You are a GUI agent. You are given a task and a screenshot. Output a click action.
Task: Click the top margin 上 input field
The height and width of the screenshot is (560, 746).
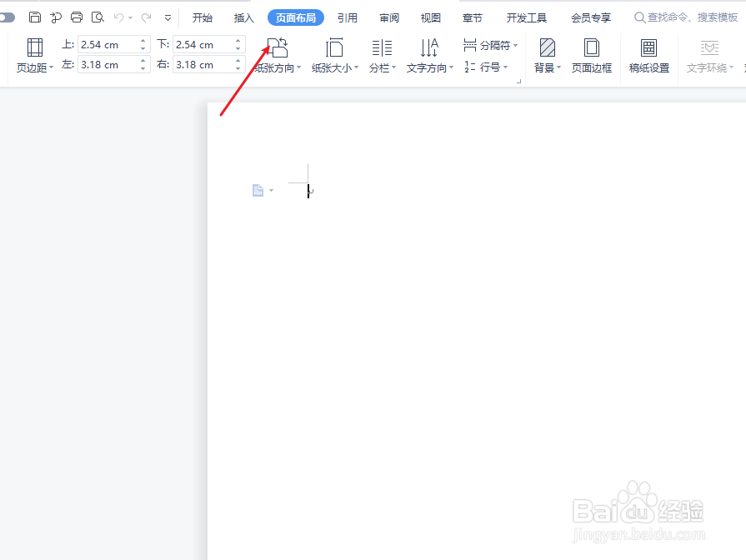[109, 45]
